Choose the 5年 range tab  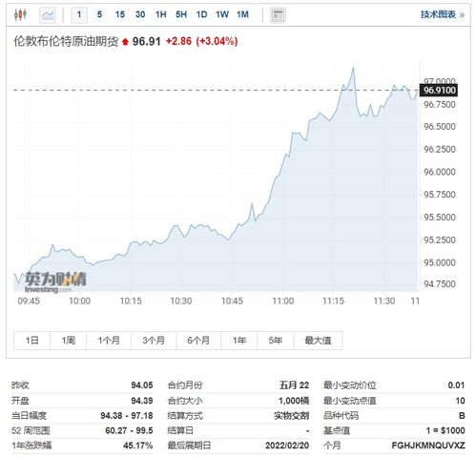tap(276, 341)
